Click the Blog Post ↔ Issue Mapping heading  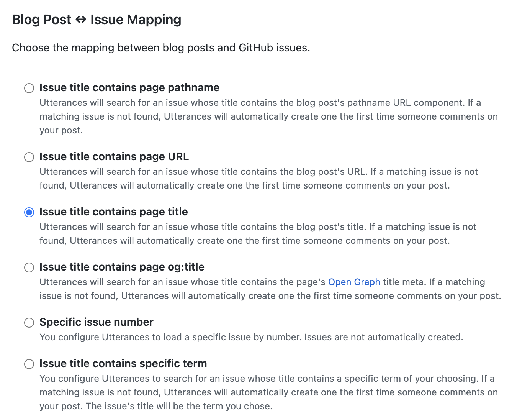tap(97, 20)
